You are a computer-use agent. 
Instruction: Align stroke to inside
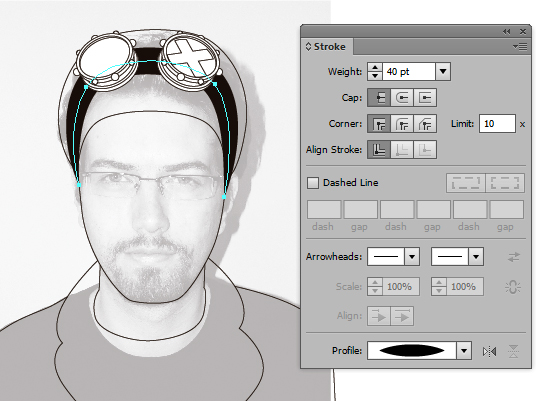tap(402, 150)
